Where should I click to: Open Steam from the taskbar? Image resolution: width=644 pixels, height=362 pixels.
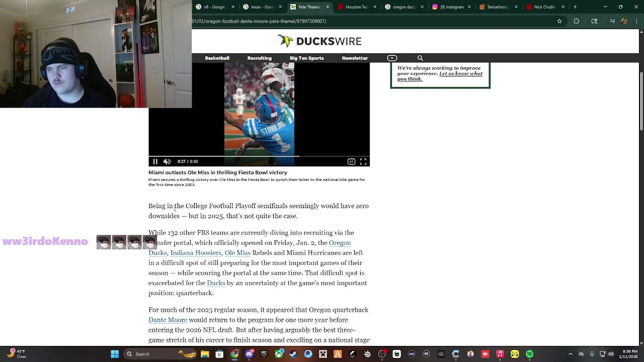[293, 354]
